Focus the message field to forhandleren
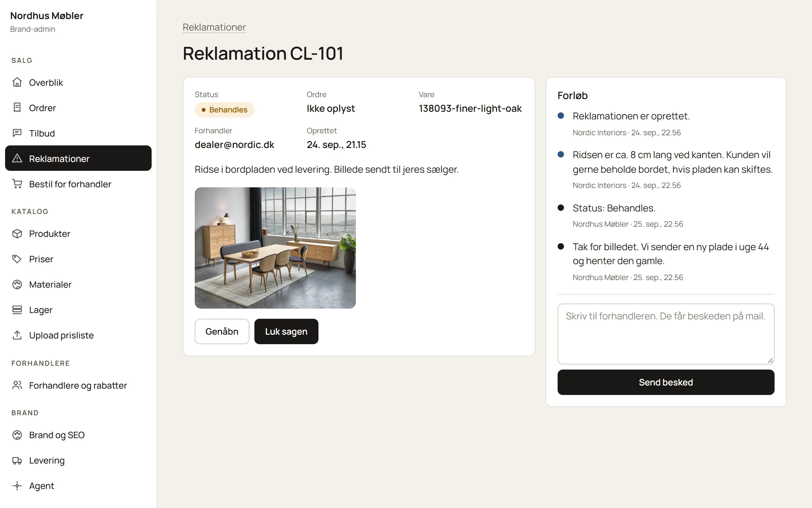 click(666, 334)
